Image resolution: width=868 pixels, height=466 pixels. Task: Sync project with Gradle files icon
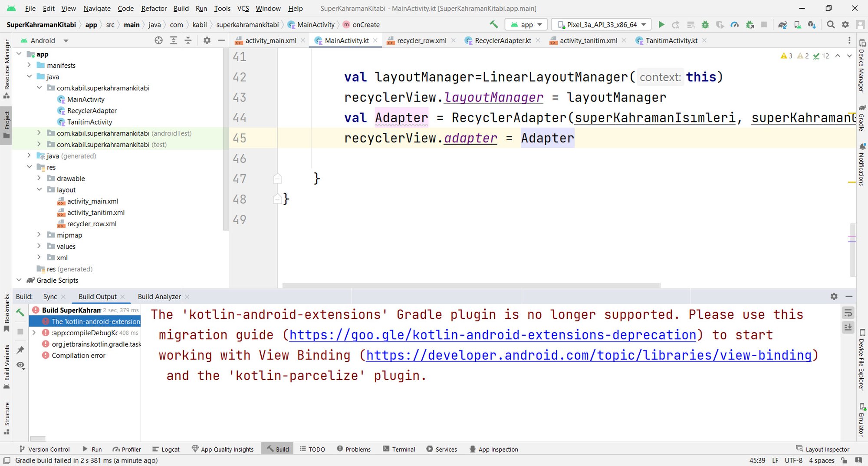tap(783, 25)
